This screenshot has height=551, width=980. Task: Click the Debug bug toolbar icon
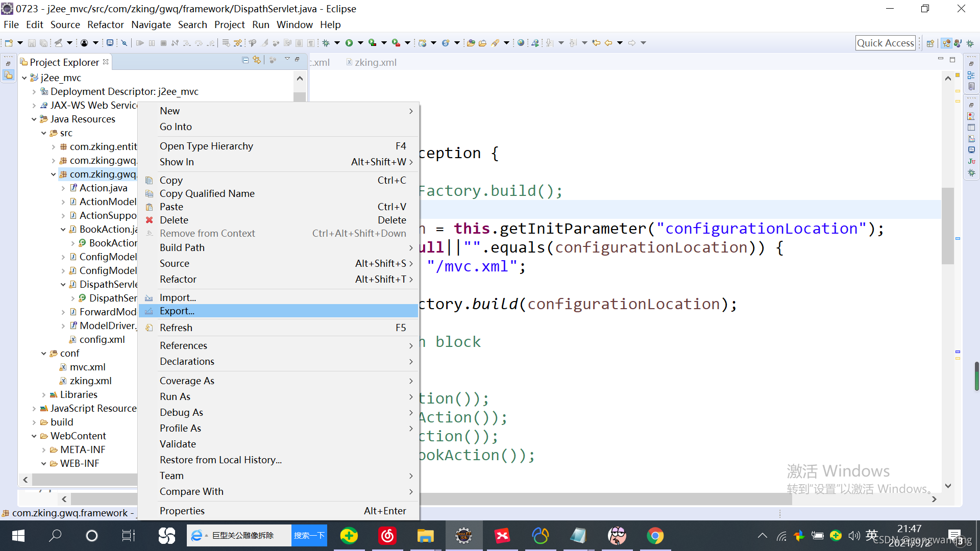[x=326, y=43]
